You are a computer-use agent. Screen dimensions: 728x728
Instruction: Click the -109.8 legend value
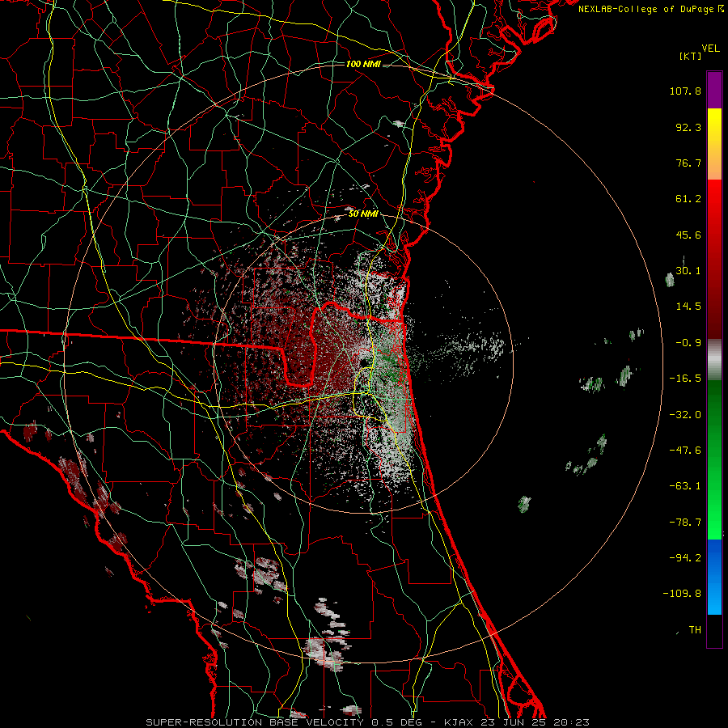(683, 594)
